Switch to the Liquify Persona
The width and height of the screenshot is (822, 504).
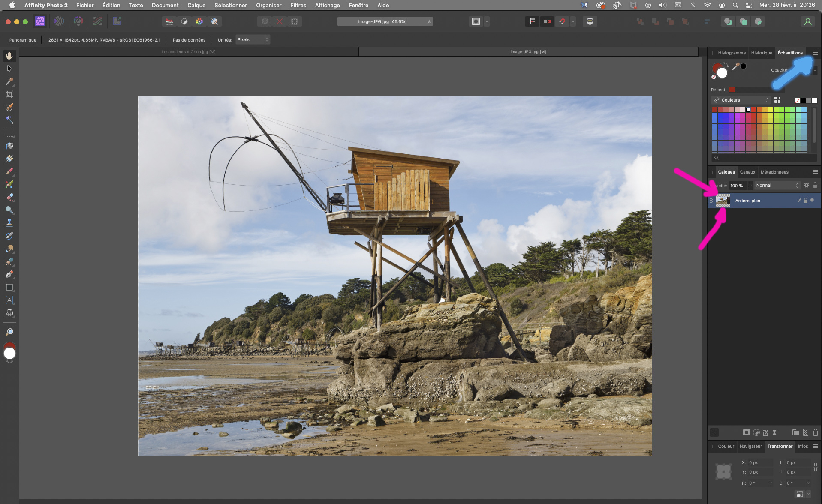[x=59, y=21]
